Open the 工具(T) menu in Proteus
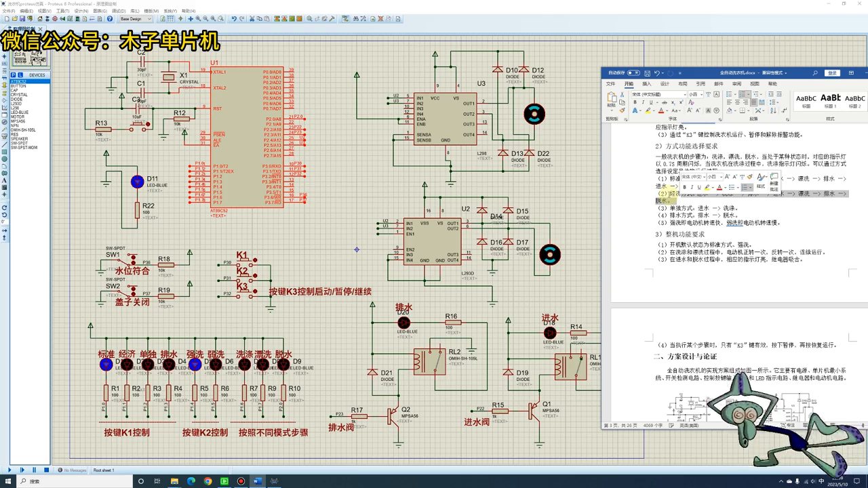 pyautogui.click(x=62, y=12)
